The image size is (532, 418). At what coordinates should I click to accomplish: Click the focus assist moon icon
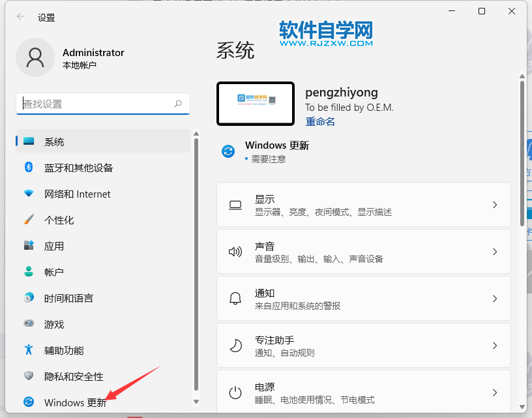[x=235, y=346]
